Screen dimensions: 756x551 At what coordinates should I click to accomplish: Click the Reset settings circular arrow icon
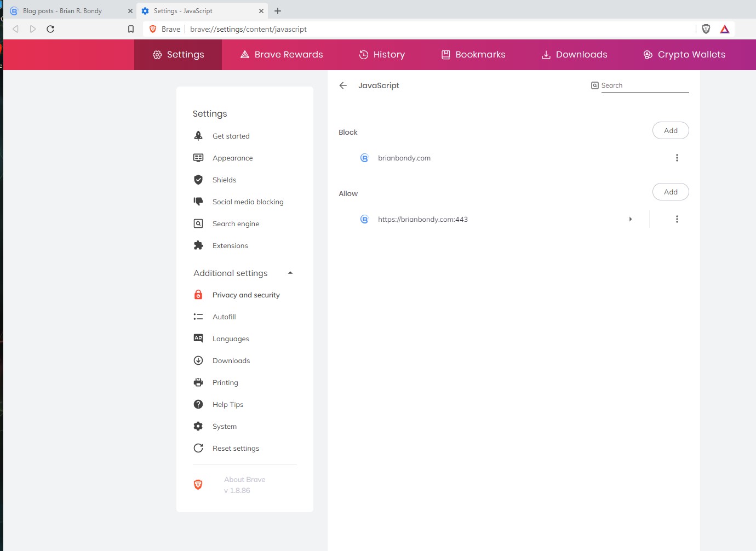[198, 448]
